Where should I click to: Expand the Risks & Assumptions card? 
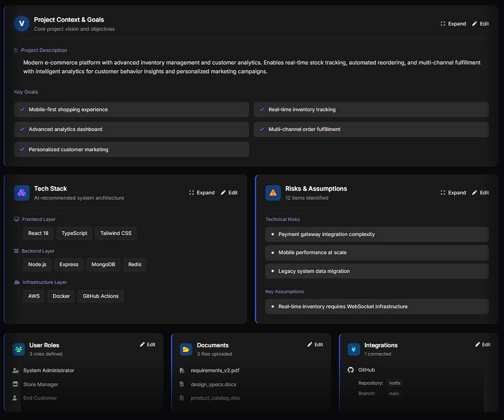click(x=453, y=193)
